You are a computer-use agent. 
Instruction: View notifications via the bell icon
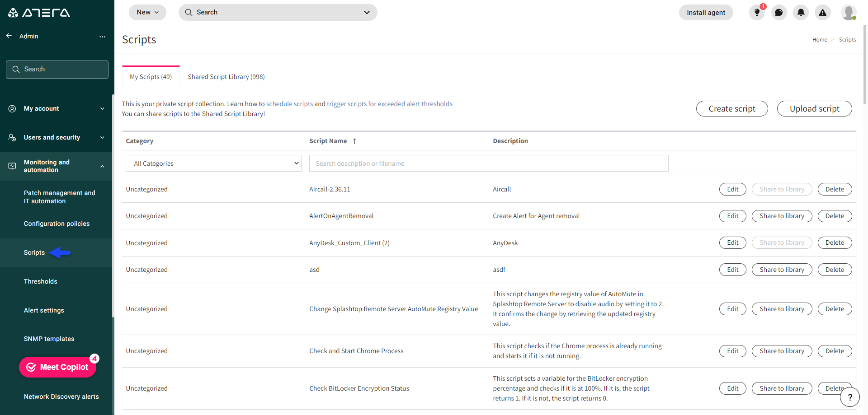[801, 12]
